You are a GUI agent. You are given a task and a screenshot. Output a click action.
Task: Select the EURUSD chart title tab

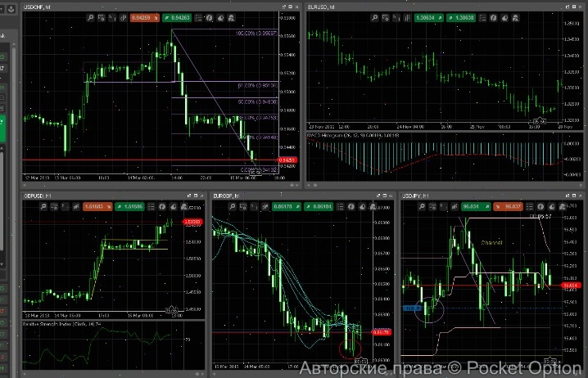tap(323, 6)
